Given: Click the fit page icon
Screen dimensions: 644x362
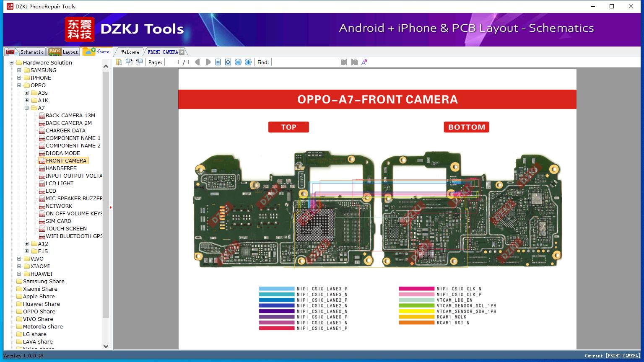Looking at the screenshot, I should pyautogui.click(x=228, y=62).
